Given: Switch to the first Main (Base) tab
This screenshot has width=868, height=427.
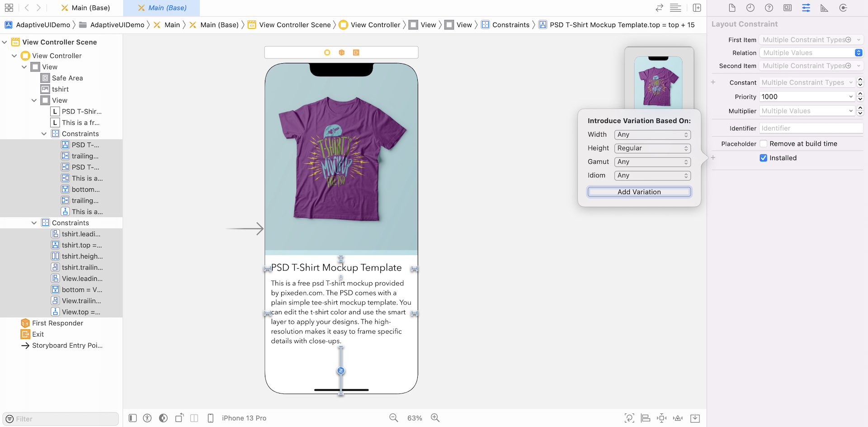Looking at the screenshot, I should tap(86, 8).
